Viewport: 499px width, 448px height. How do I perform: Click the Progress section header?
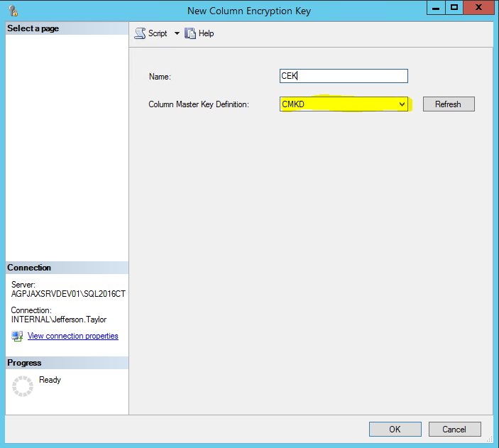[67, 363]
